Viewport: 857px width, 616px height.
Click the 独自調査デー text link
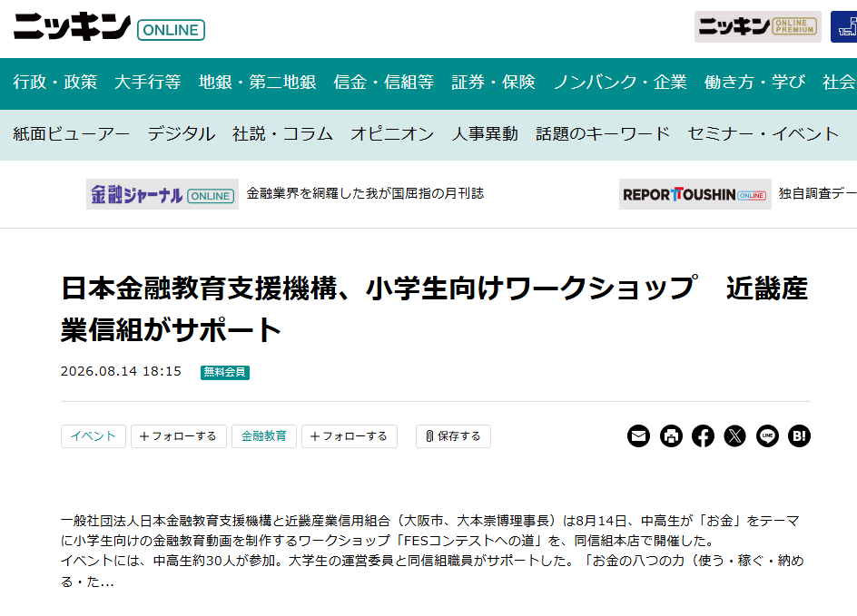tap(818, 193)
